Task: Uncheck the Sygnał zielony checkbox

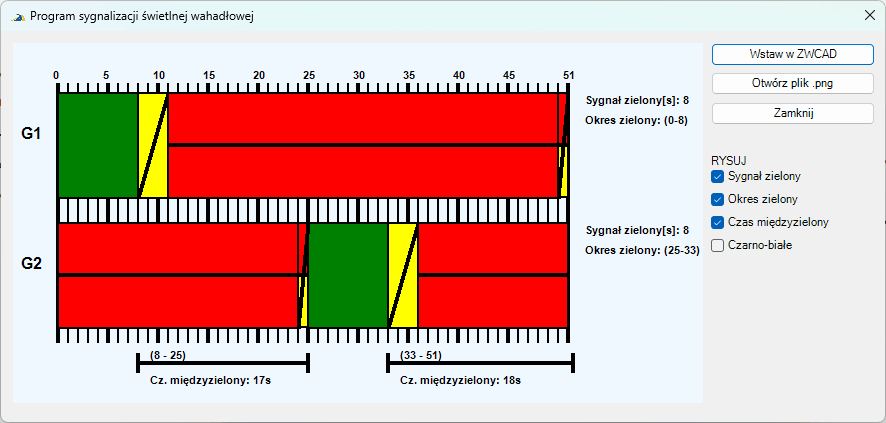Action: pos(718,176)
